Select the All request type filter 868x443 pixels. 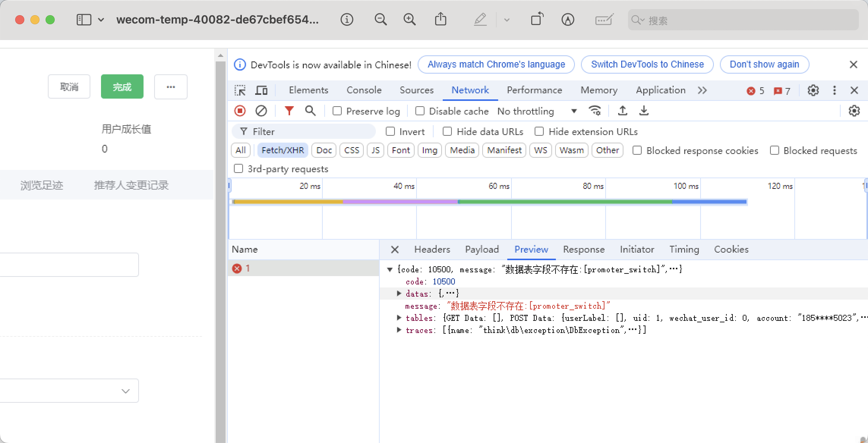241,150
